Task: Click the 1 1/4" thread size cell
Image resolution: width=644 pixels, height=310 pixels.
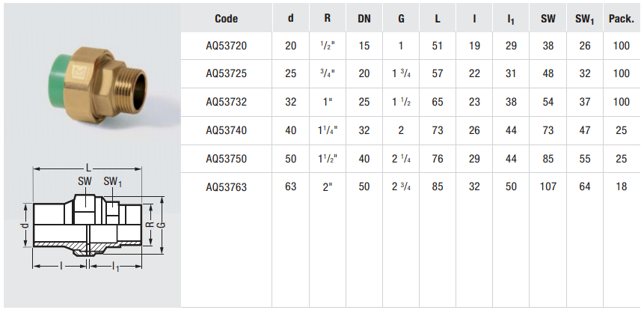Action: [x=326, y=130]
